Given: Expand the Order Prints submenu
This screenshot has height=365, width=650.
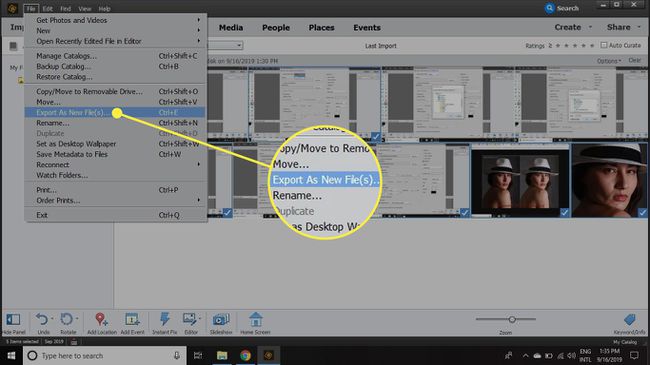Looking at the screenshot, I should 199,200.
